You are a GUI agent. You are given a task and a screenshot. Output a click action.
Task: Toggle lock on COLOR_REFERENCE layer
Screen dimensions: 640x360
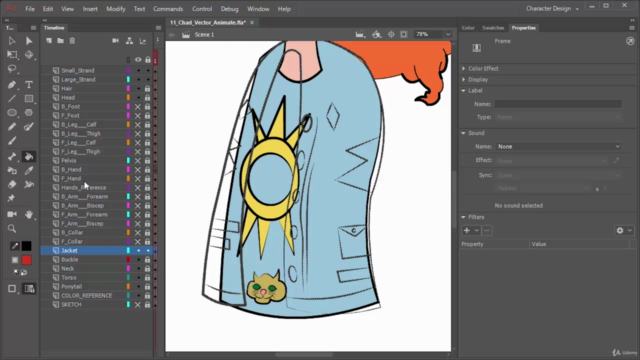(x=147, y=296)
